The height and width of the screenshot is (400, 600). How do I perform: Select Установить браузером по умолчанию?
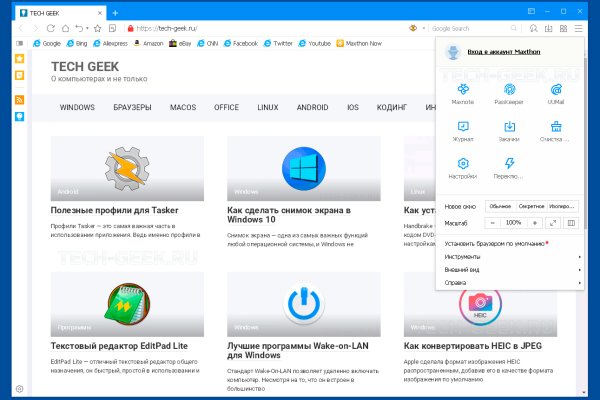[495, 243]
